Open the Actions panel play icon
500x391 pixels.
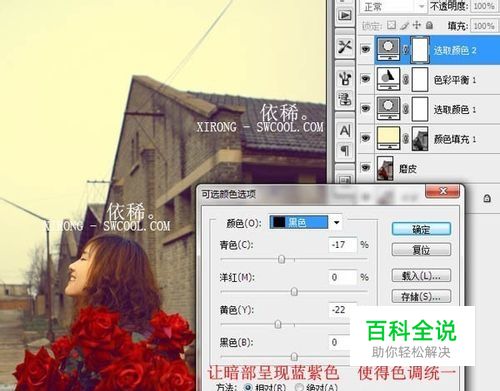coord(345,15)
